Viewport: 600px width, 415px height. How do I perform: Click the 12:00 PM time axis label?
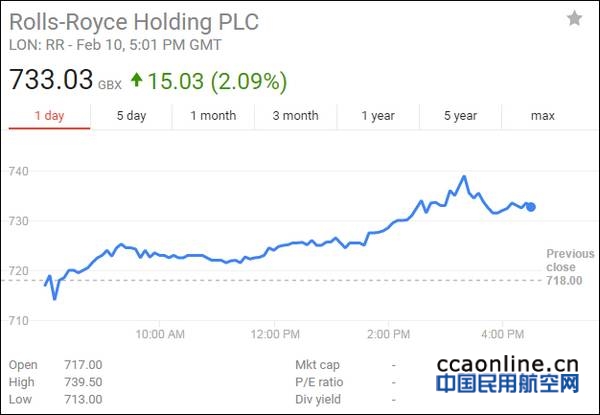click(273, 333)
